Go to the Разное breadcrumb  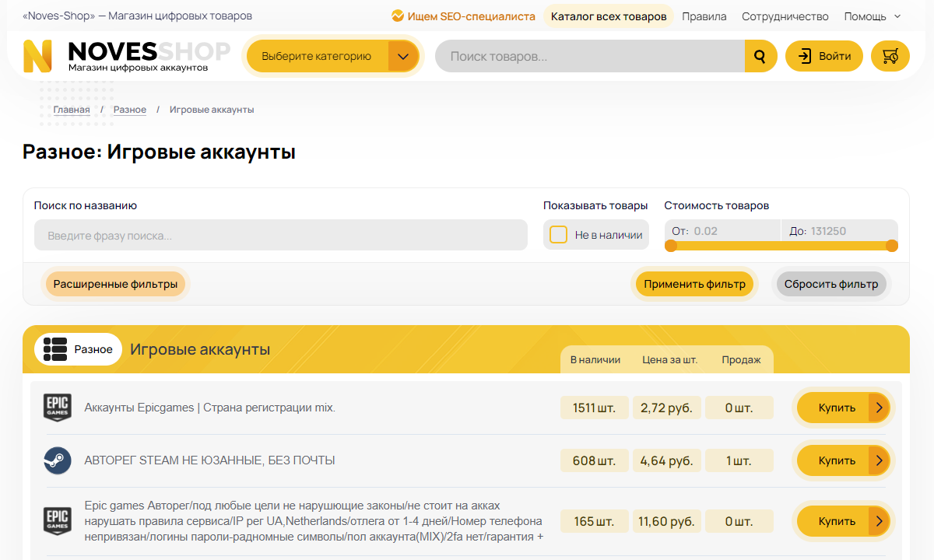point(130,110)
